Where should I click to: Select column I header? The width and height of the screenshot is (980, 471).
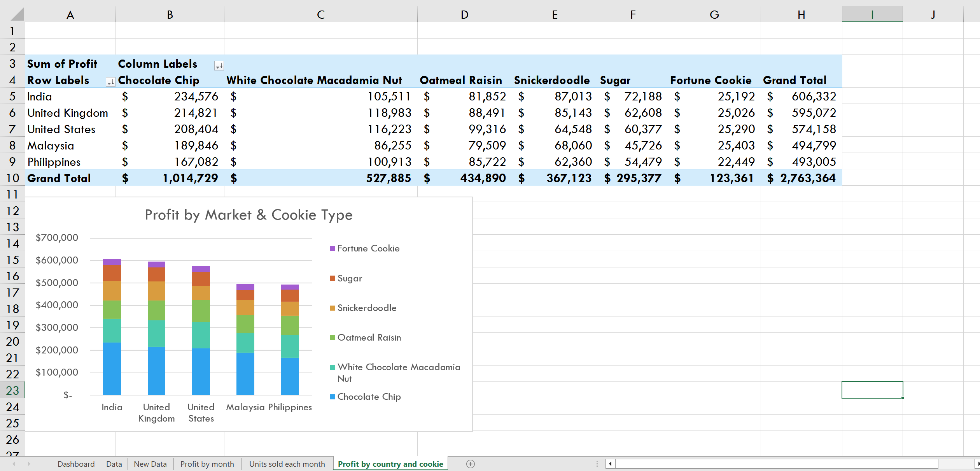coord(872,14)
